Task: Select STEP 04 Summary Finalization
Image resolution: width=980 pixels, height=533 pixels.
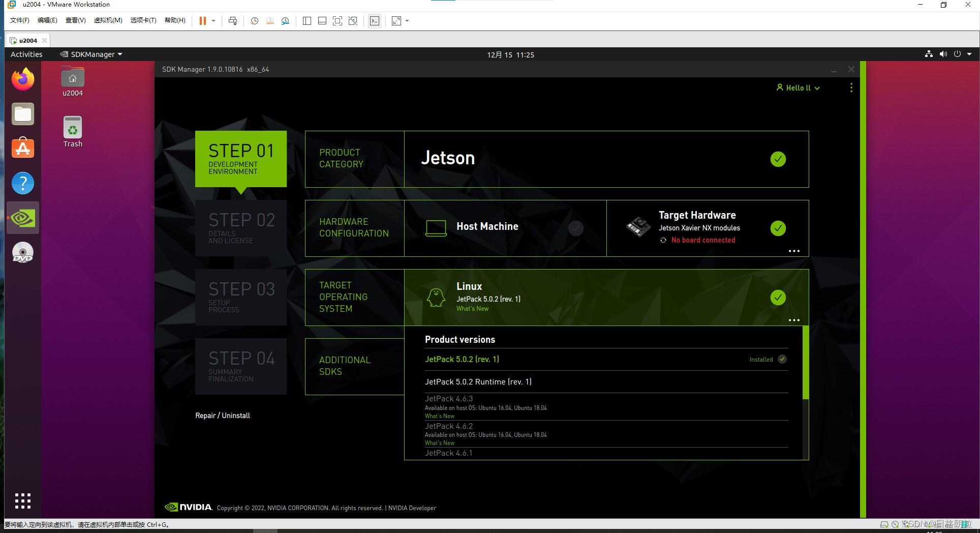Action: [x=241, y=367]
